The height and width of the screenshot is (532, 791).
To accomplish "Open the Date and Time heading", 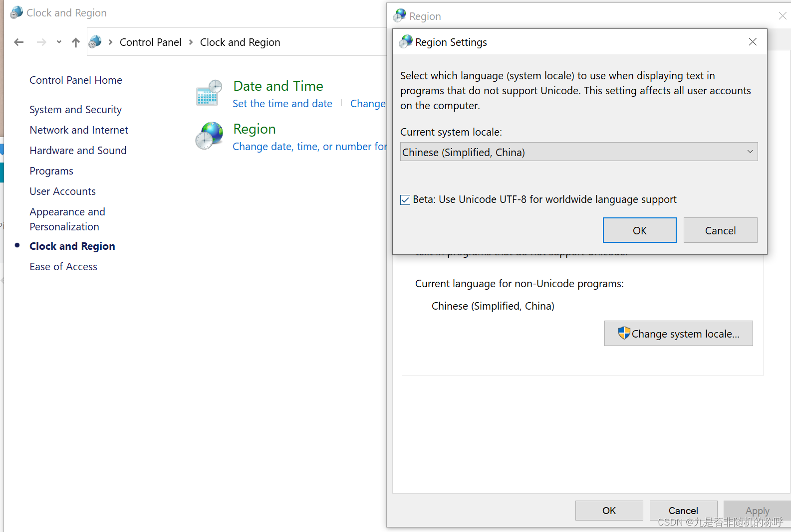I will tap(278, 86).
